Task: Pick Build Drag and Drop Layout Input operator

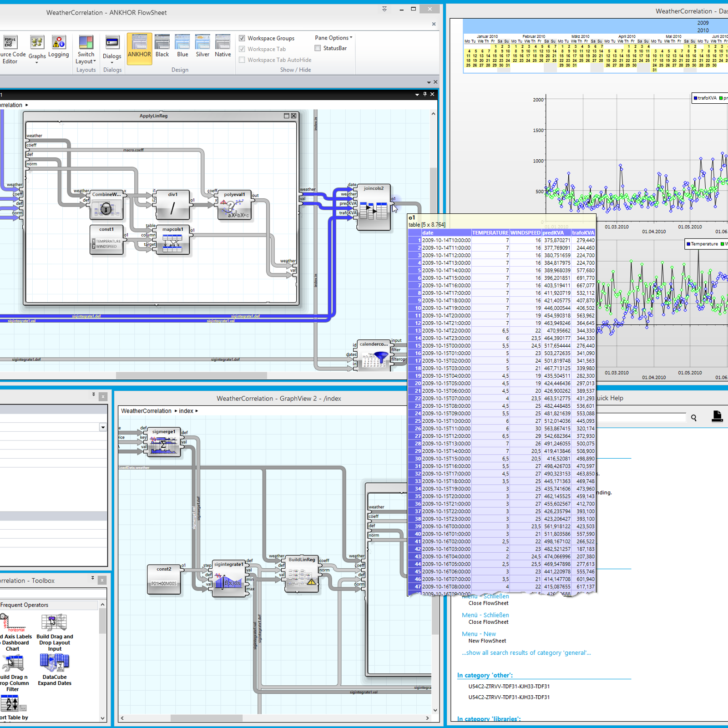Action: click(55, 632)
